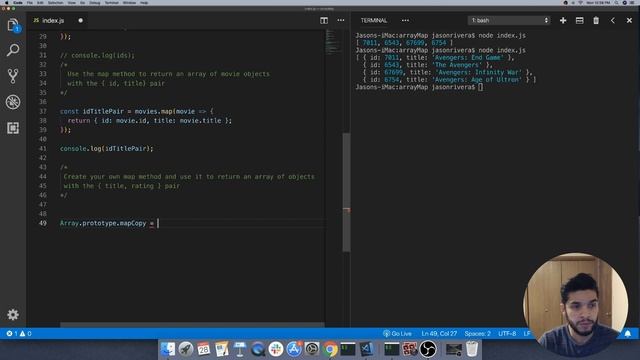Image resolution: width=640 pixels, height=360 pixels.
Task: Open OBS from the dock
Action: coord(428,349)
